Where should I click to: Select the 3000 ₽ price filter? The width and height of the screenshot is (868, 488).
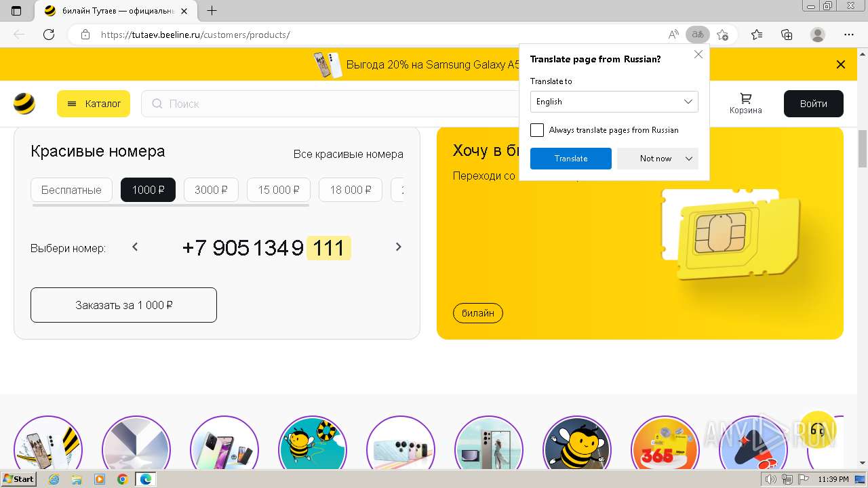pyautogui.click(x=211, y=190)
